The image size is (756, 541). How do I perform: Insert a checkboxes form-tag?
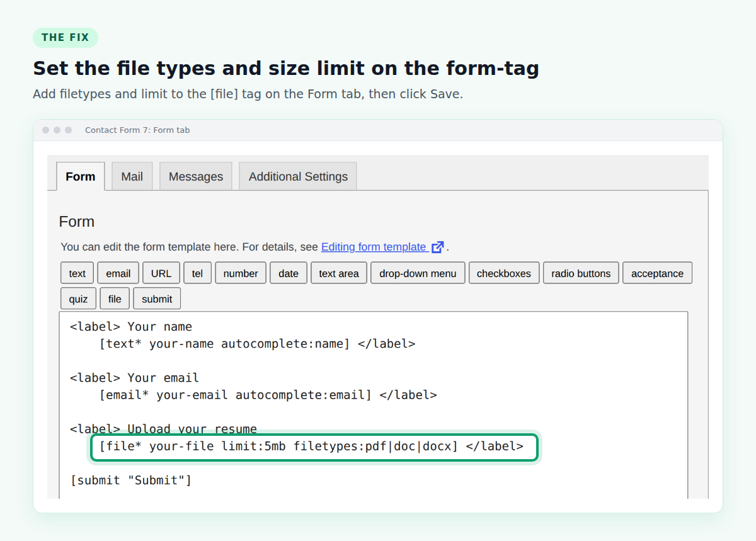[x=504, y=273]
